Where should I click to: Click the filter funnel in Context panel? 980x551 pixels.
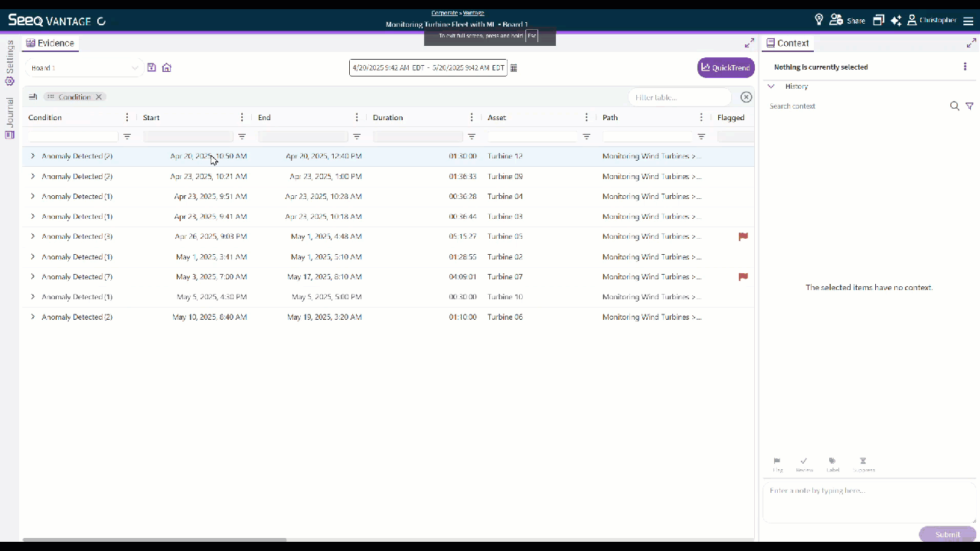(x=969, y=106)
